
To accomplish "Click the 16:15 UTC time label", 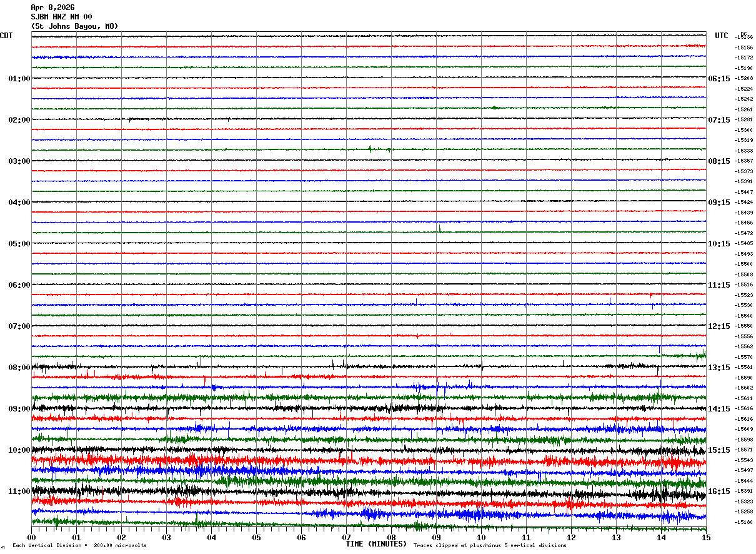I will point(719,491).
